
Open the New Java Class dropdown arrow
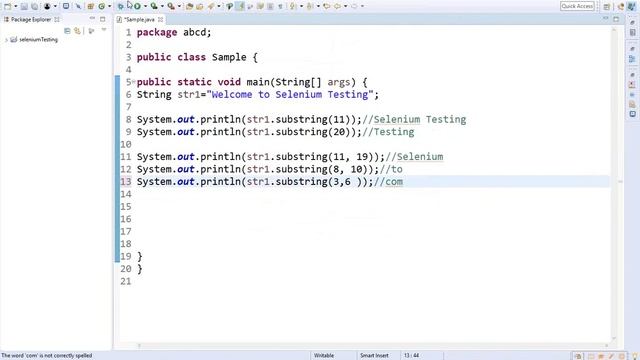pyautogui.click(x=109, y=6)
